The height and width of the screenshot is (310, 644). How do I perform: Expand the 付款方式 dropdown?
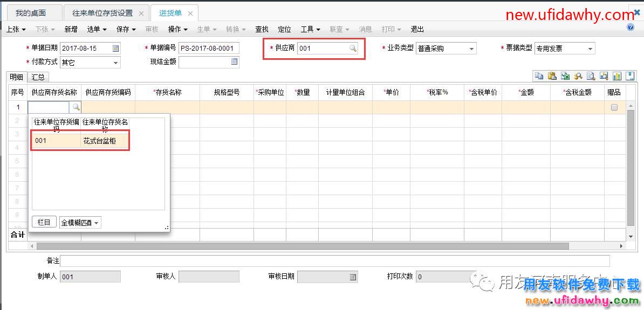click(115, 63)
